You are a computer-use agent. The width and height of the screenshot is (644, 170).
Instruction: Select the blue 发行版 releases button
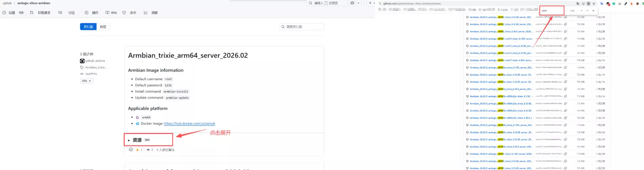point(88,27)
